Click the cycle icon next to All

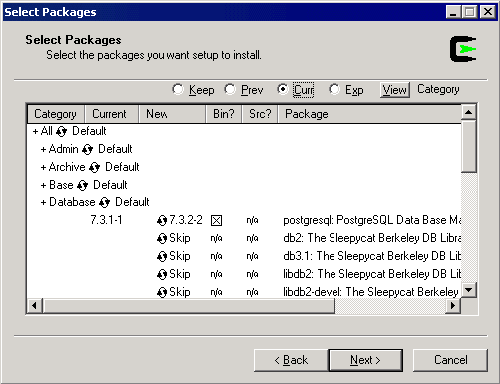[61, 131]
